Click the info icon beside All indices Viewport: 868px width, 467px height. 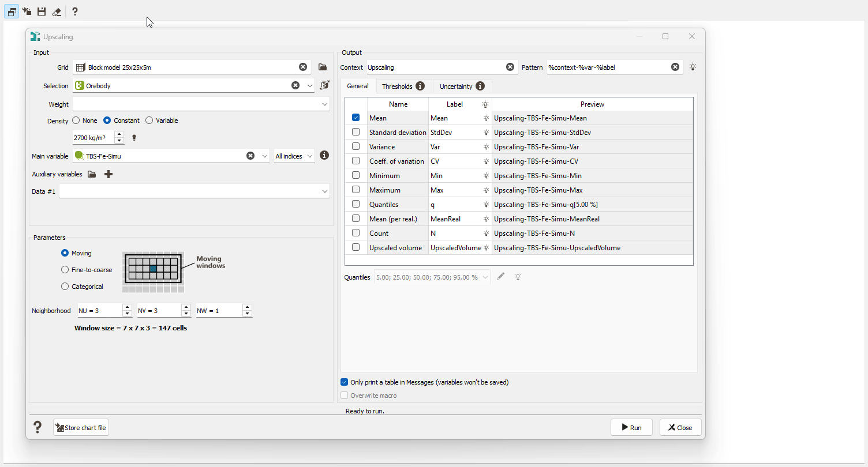click(x=324, y=155)
